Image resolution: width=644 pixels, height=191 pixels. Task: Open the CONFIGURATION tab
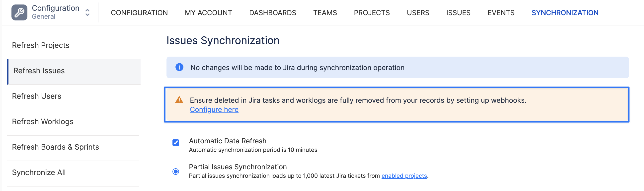[x=139, y=13]
